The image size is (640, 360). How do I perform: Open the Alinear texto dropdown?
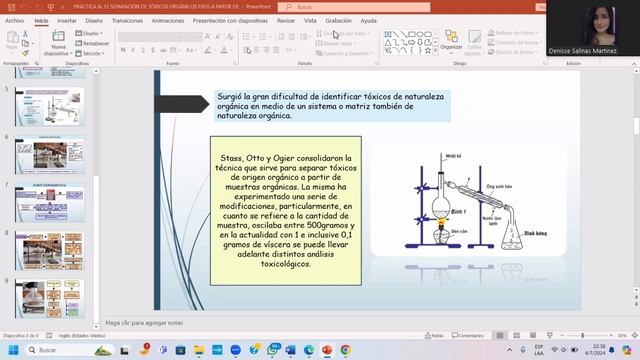point(336,43)
